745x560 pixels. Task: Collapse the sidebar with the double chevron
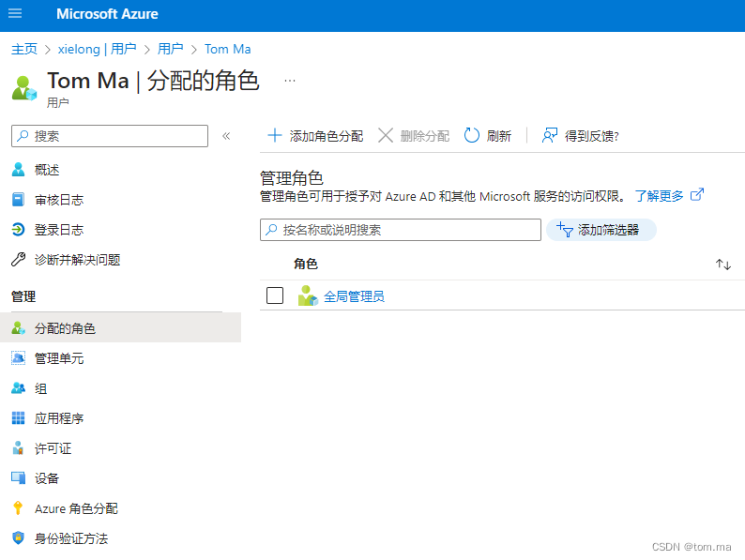tap(226, 136)
